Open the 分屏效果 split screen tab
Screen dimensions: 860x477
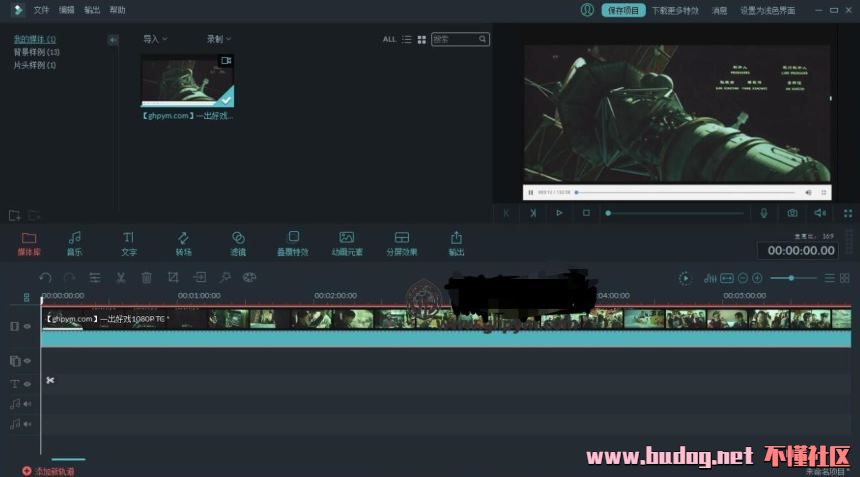point(401,243)
